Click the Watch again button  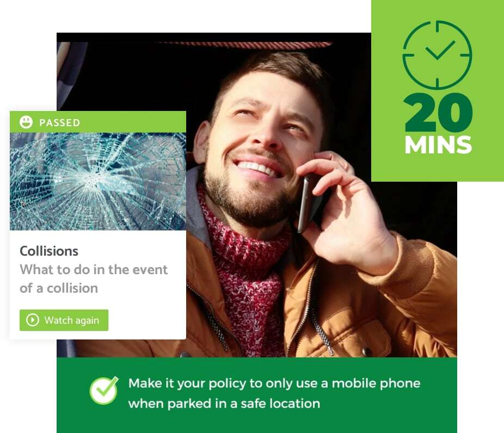click(64, 320)
